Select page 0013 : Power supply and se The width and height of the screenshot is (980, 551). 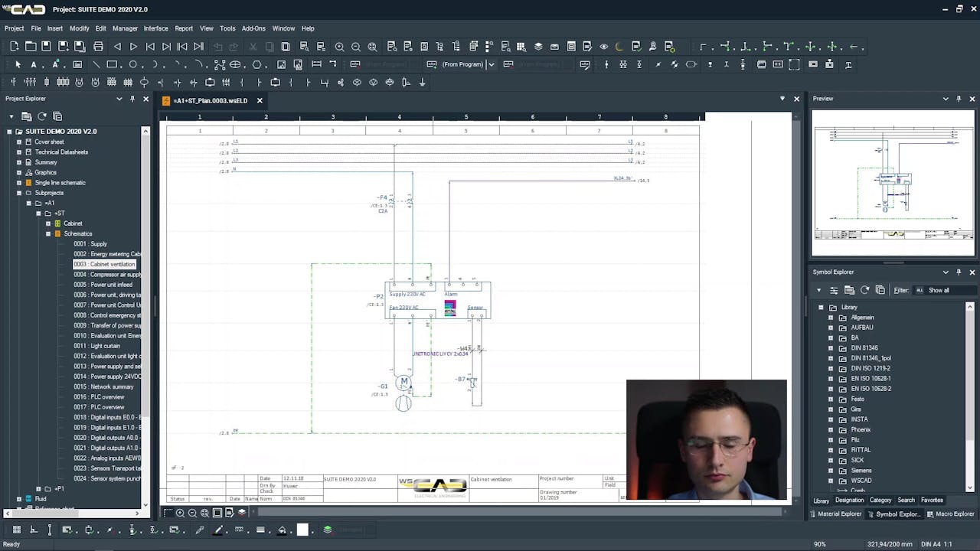pos(107,366)
